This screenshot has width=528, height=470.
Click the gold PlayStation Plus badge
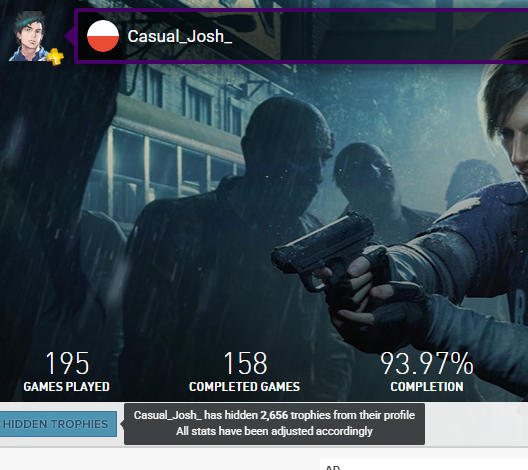point(55,57)
